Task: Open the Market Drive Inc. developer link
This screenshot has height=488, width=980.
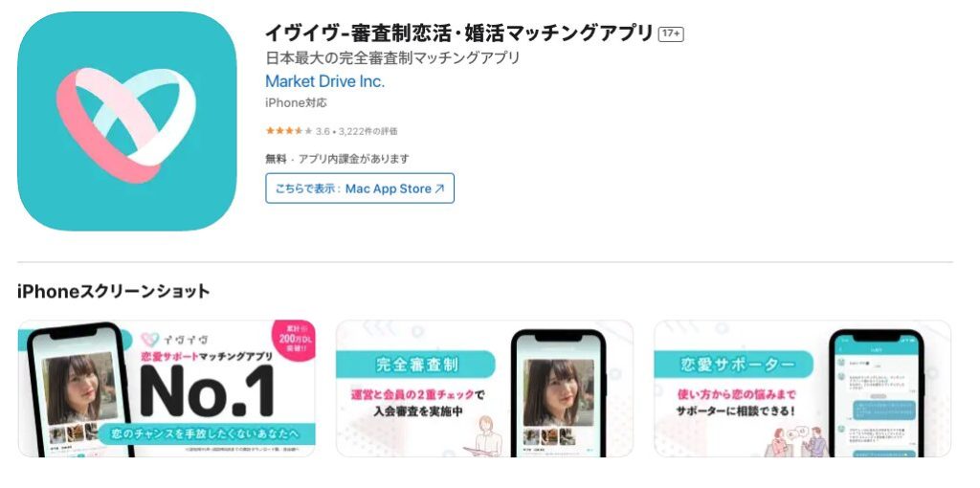Action: [x=325, y=81]
